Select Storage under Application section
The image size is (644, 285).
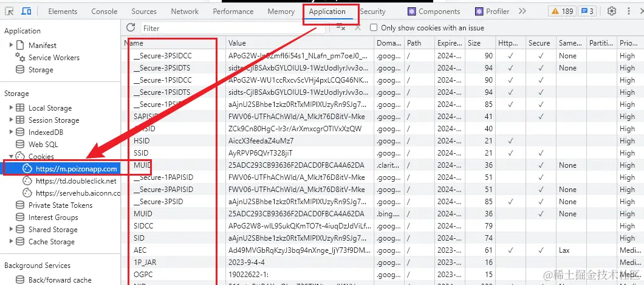tap(41, 70)
